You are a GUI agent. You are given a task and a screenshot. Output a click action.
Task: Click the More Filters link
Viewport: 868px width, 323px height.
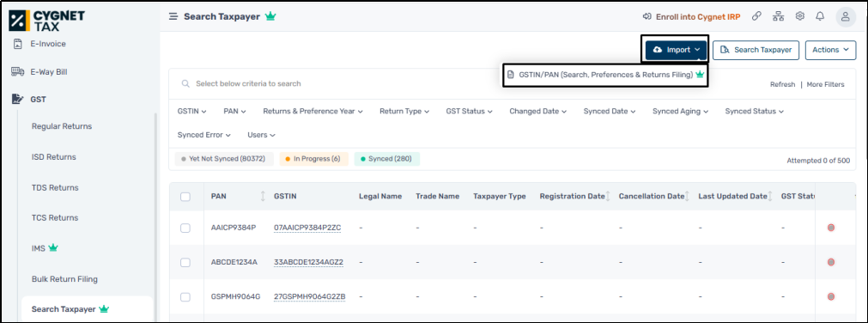tap(826, 84)
